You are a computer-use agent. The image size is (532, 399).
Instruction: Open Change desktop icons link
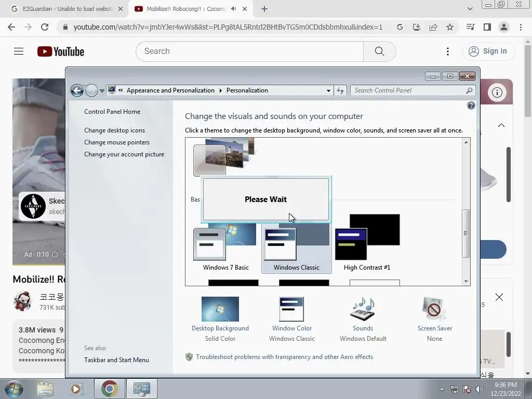[114, 130]
